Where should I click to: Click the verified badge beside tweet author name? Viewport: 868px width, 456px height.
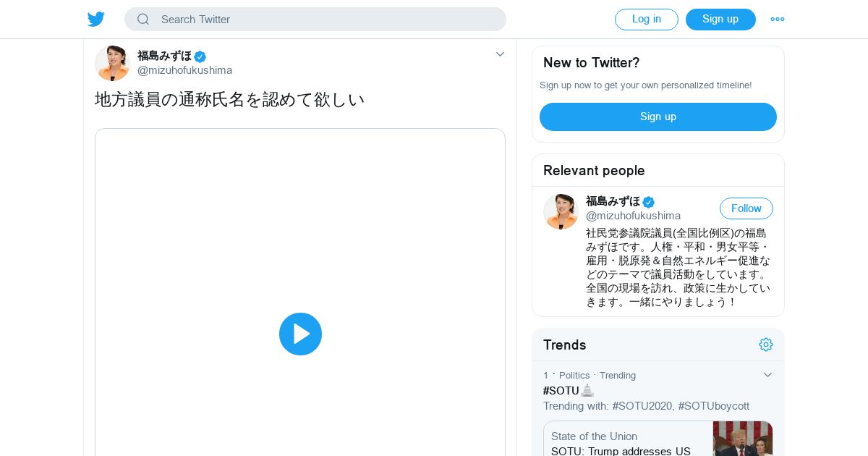200,56
